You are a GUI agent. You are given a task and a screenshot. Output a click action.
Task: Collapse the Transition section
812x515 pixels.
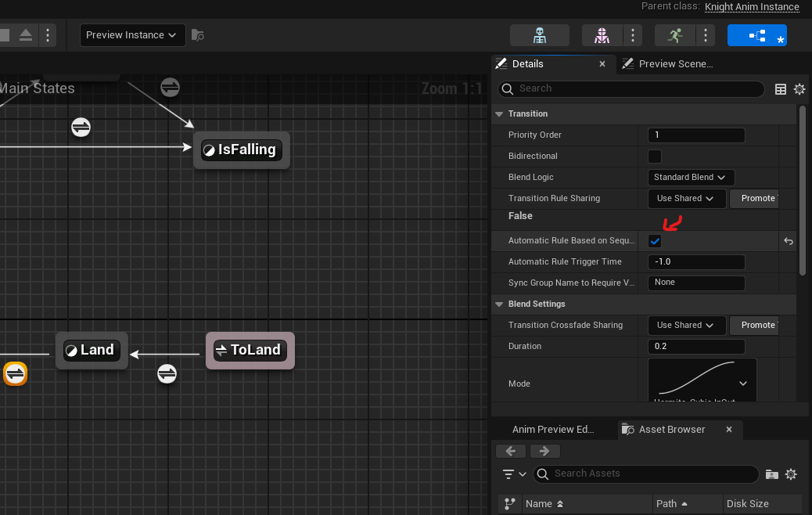pyautogui.click(x=499, y=114)
